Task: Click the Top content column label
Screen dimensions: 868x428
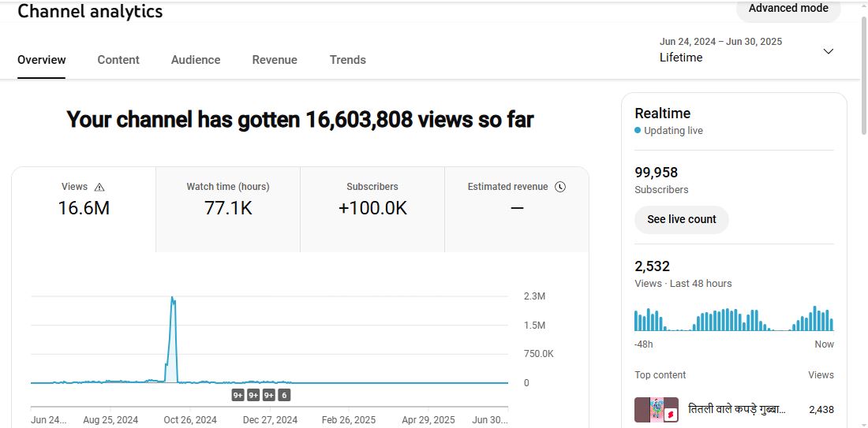Action: (660, 375)
